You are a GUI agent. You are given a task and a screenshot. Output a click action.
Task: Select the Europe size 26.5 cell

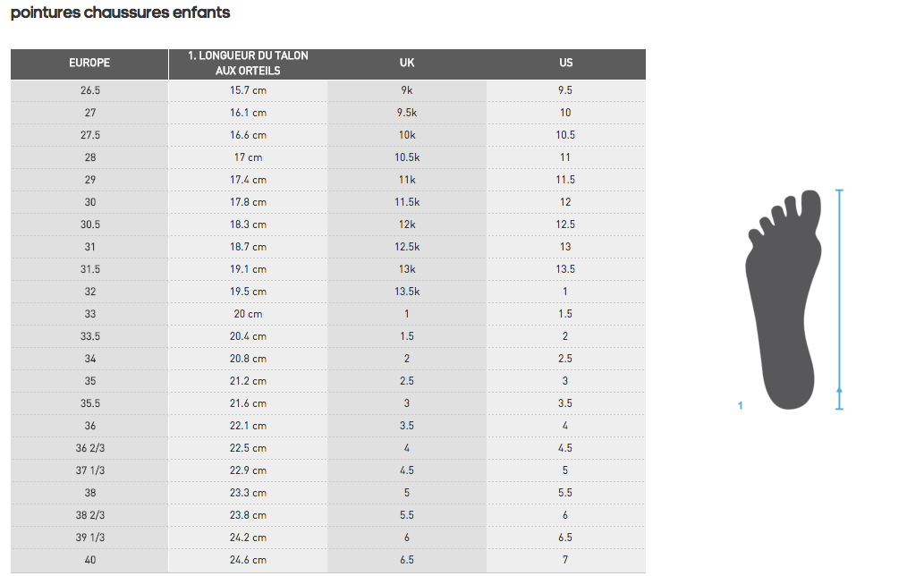(89, 90)
